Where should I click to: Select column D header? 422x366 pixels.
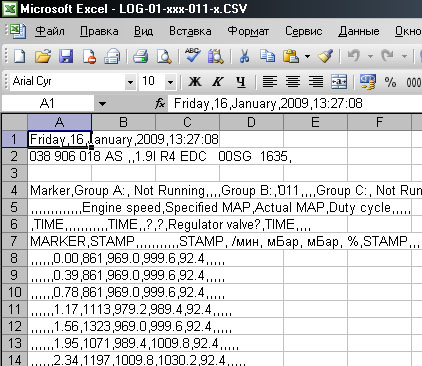(251, 122)
